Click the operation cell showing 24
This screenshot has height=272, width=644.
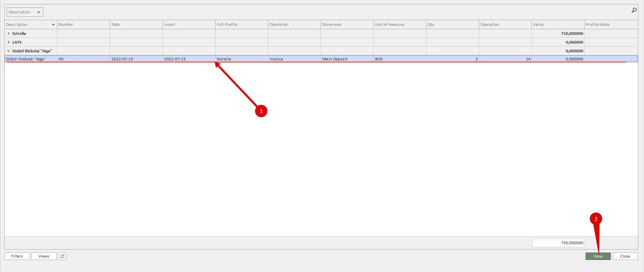tap(505, 59)
